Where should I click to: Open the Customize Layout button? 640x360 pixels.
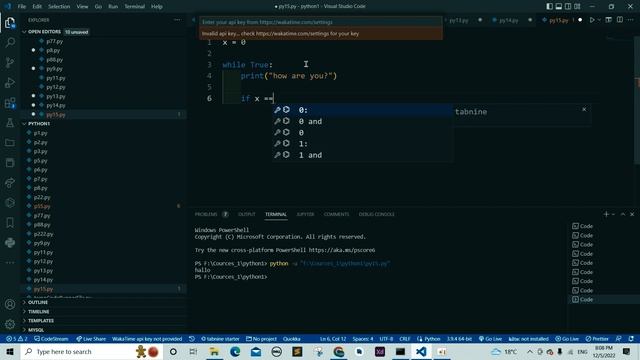(577, 7)
